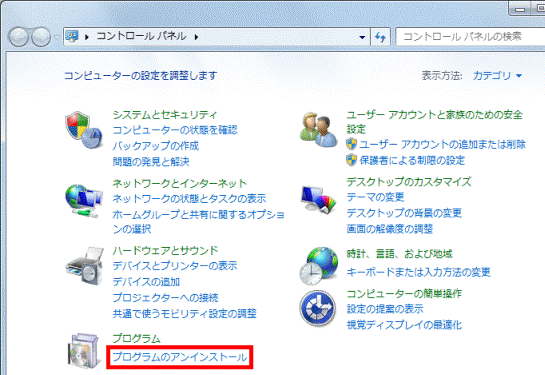Open デバイスの追加 link
545x375 pixels.
coord(146,282)
